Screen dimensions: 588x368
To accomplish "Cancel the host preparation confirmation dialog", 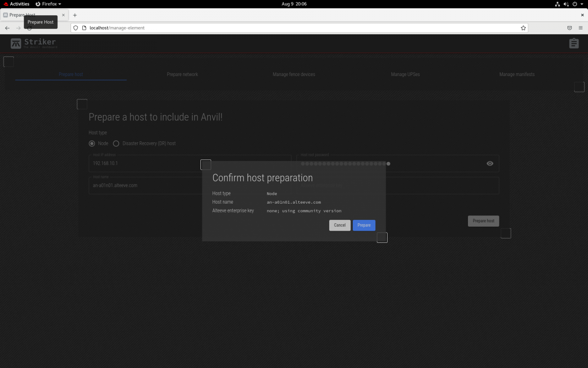I will [340, 225].
